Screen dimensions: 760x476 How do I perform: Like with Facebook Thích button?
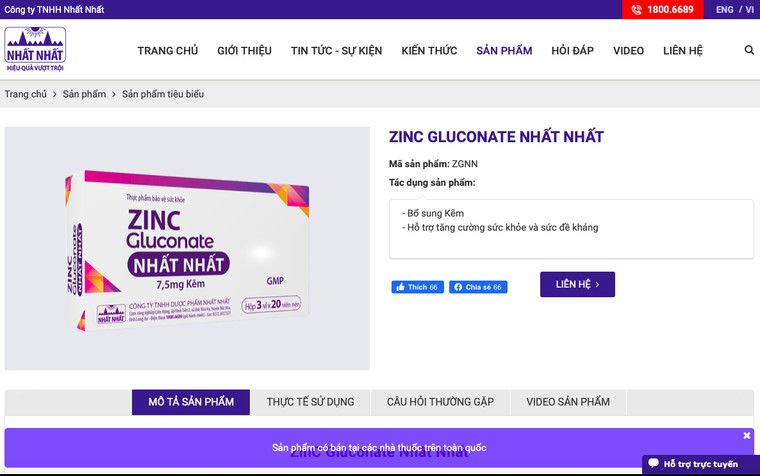tap(417, 287)
